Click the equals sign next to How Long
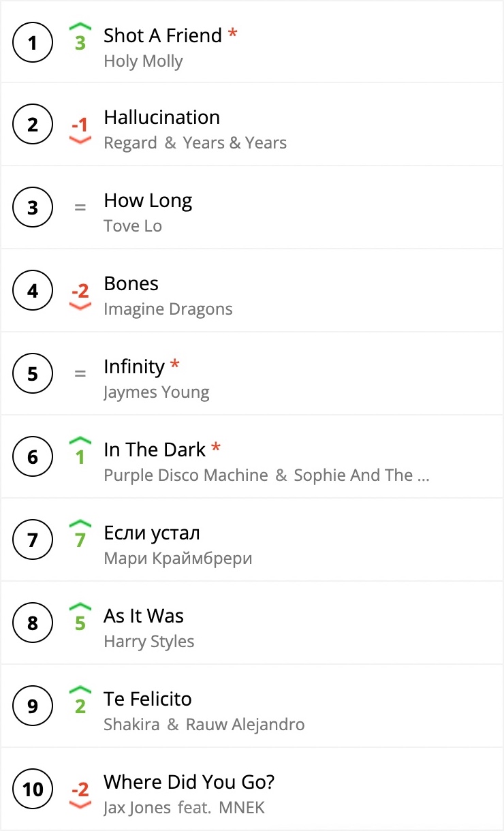Image resolution: width=504 pixels, height=831 pixels. (x=80, y=208)
